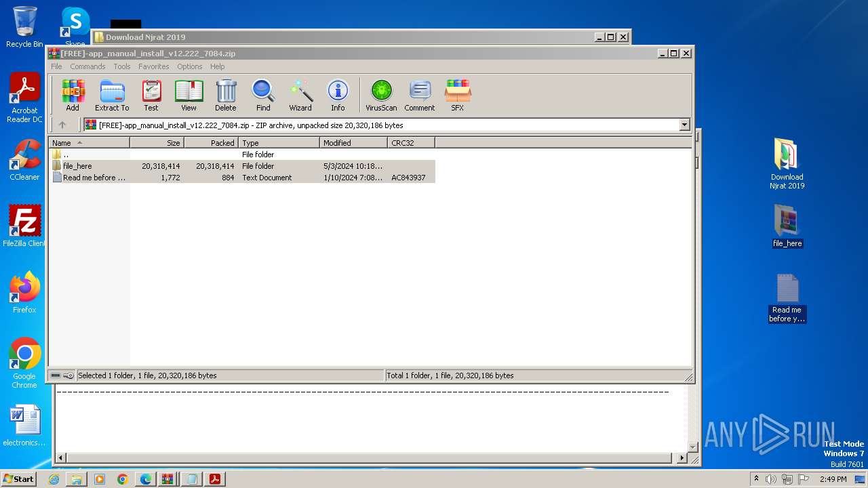The height and width of the screenshot is (488, 868).
Task: Open the File menu
Action: [56, 66]
